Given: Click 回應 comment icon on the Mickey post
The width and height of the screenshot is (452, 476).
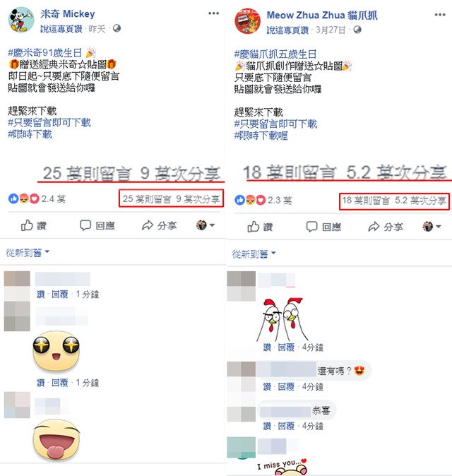Looking at the screenshot, I should 97,225.
